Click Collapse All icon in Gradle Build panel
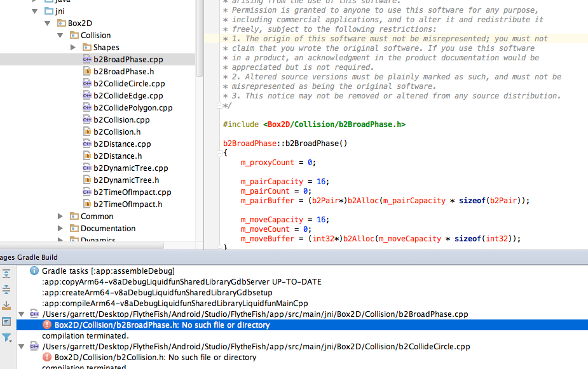Viewport: 588px width, 369px height. tap(6, 289)
